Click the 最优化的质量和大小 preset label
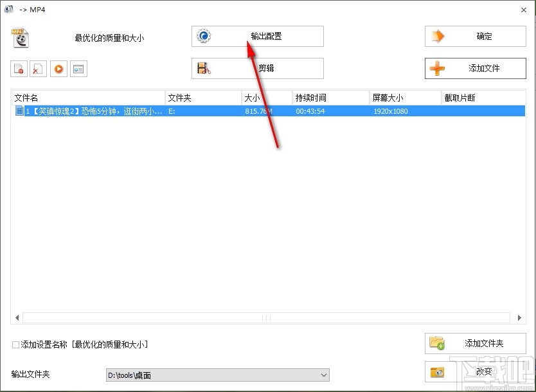 point(109,38)
